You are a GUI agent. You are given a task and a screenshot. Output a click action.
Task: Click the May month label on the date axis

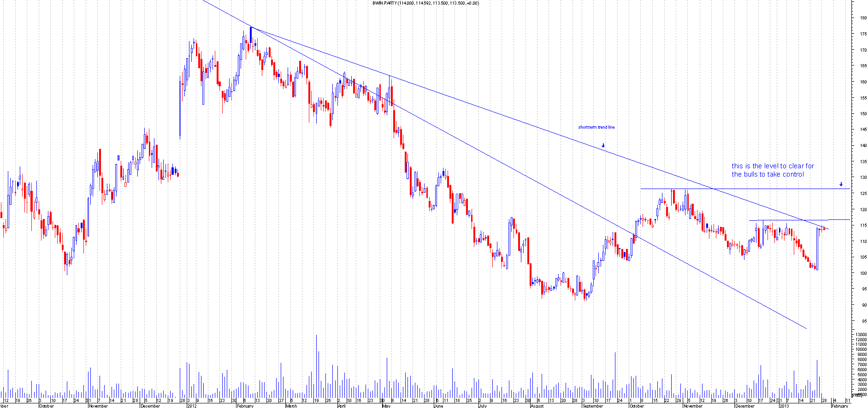[386, 406]
